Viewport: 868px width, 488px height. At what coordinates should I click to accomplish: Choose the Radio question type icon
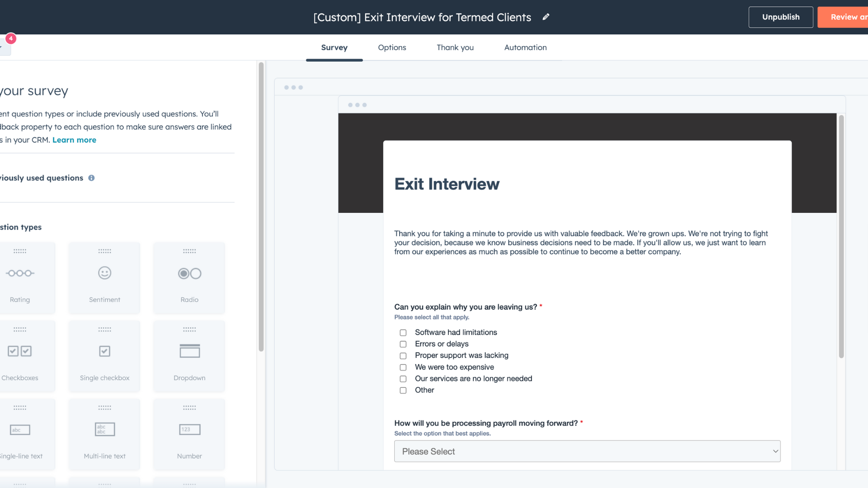point(189,273)
